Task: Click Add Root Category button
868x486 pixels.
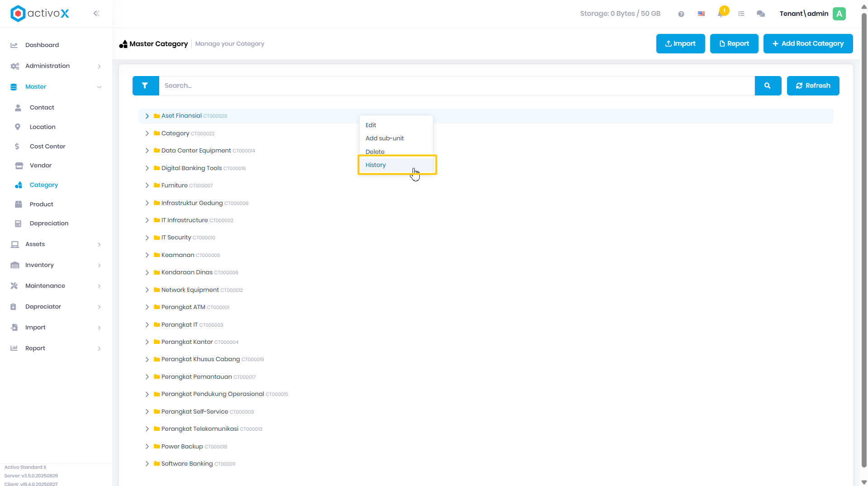Action: (808, 43)
